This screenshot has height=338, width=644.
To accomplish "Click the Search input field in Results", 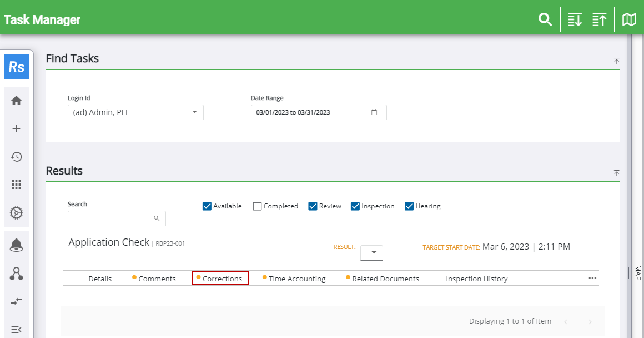I will (x=111, y=218).
